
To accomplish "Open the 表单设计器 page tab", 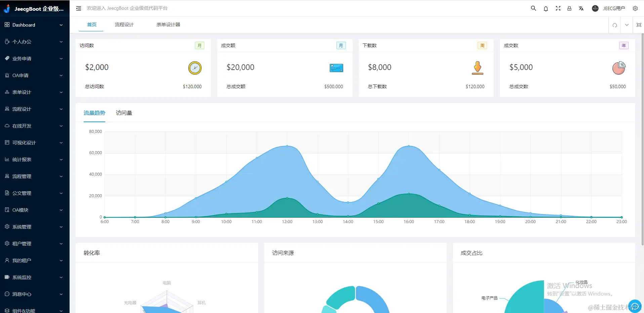I will (x=168, y=25).
